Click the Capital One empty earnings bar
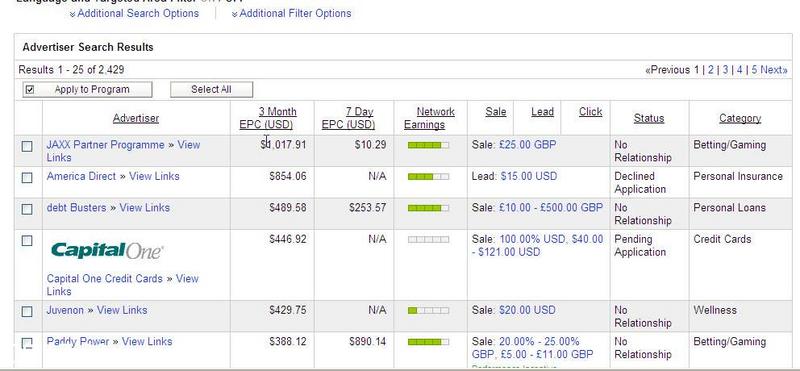This screenshot has height=371, width=800. coord(428,240)
